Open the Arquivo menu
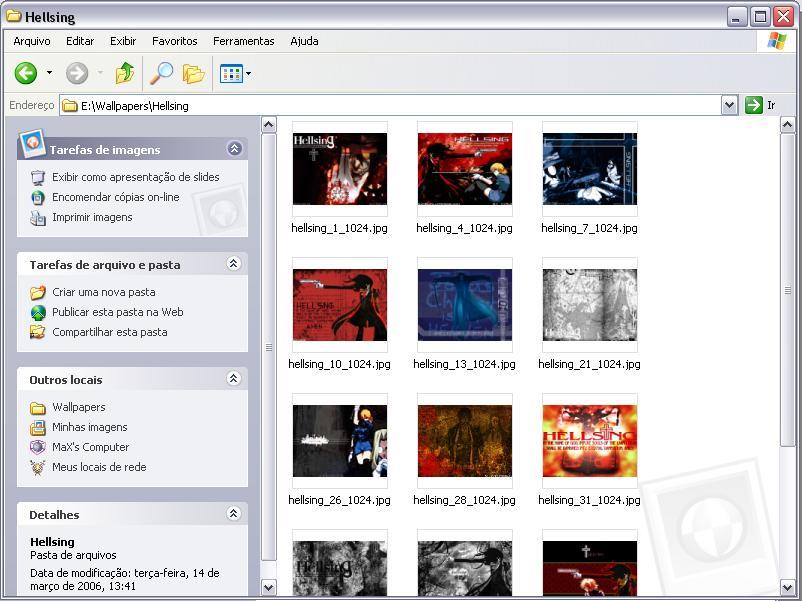 coord(32,41)
